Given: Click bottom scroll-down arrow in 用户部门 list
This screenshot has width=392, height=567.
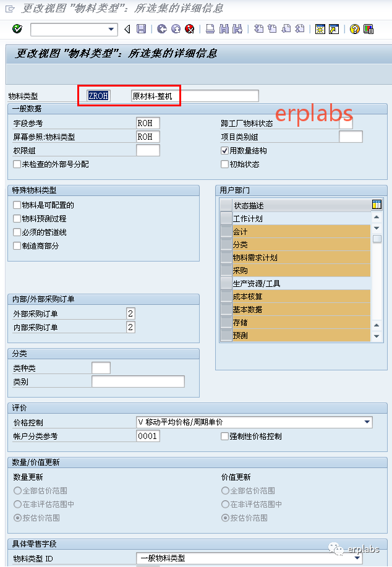Looking at the screenshot, I should coord(377,336).
